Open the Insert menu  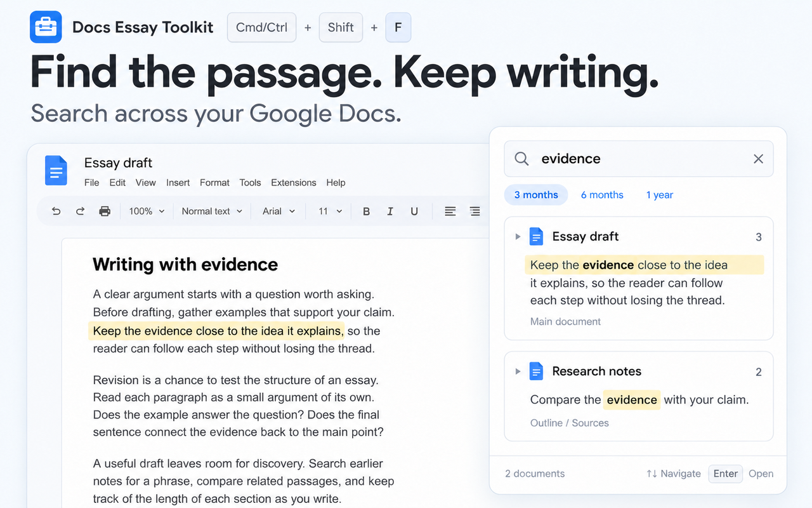pos(178,183)
